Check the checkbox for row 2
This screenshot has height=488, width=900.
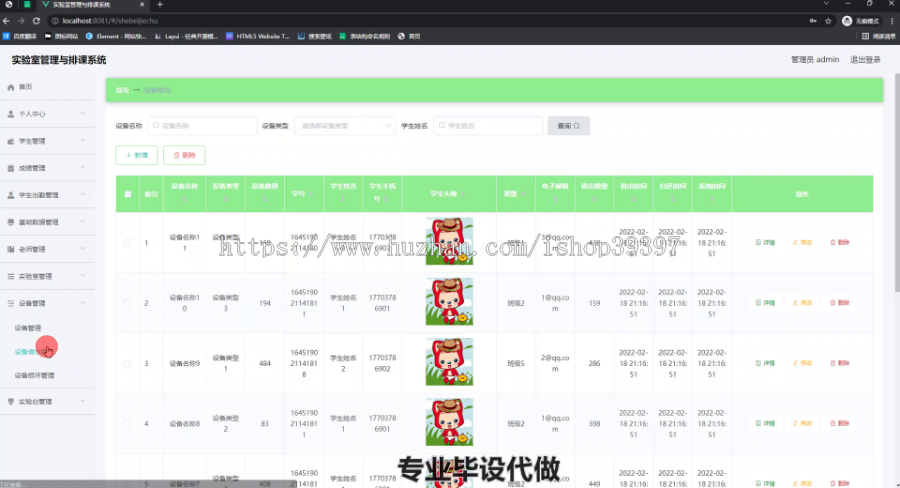tap(127, 303)
